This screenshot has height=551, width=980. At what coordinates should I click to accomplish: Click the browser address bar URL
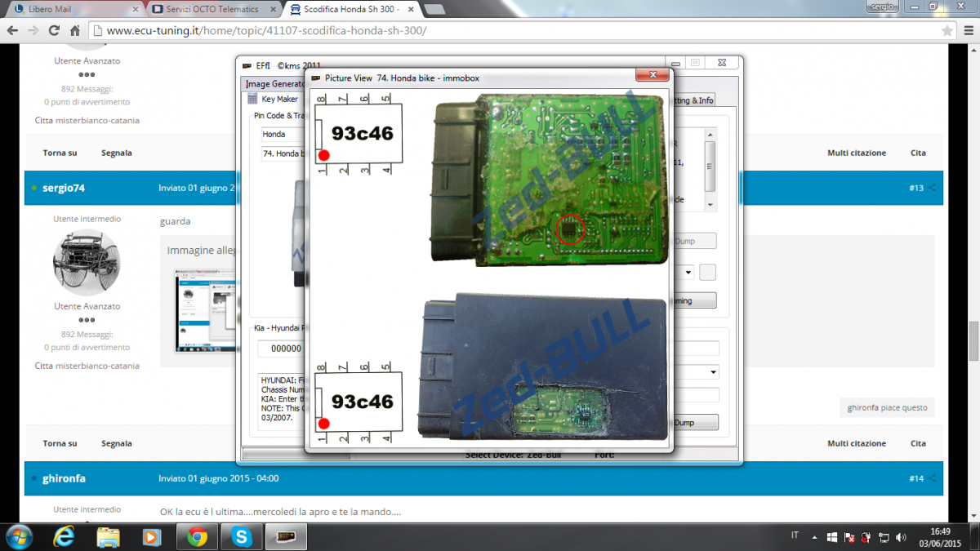[x=266, y=31]
